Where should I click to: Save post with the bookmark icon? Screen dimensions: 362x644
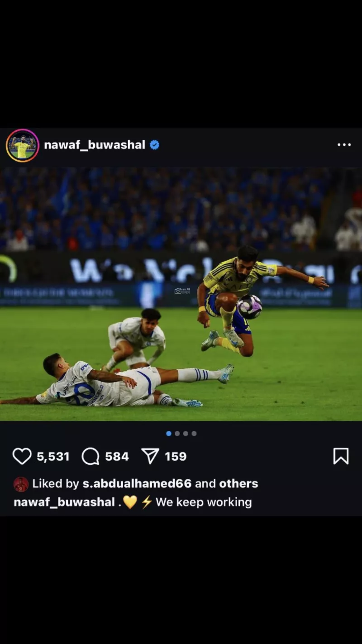[341, 456]
